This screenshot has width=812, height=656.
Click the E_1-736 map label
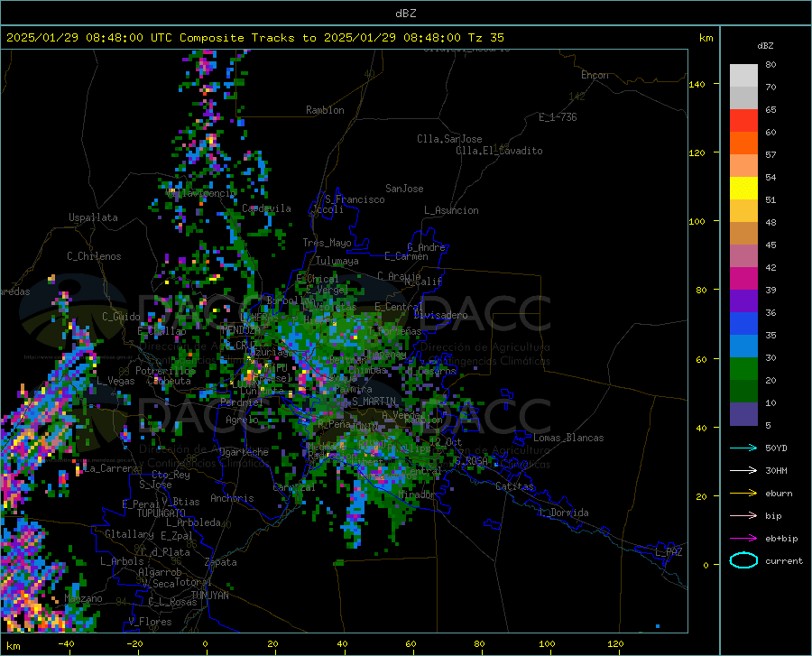558,117
